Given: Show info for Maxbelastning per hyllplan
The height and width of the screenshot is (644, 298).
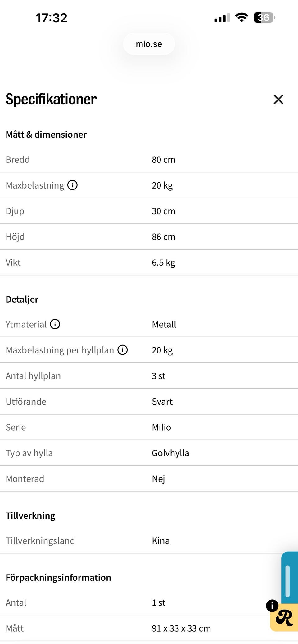Looking at the screenshot, I should [x=123, y=350].
